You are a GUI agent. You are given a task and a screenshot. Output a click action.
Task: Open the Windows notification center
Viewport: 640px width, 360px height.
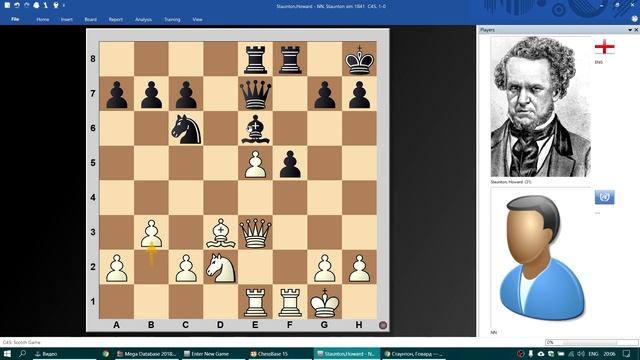tap(627, 354)
